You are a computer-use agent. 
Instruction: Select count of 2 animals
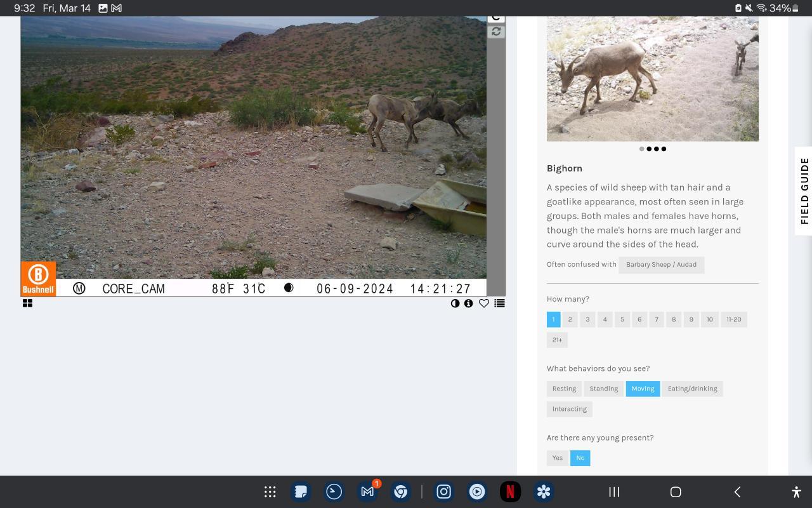[570, 319]
